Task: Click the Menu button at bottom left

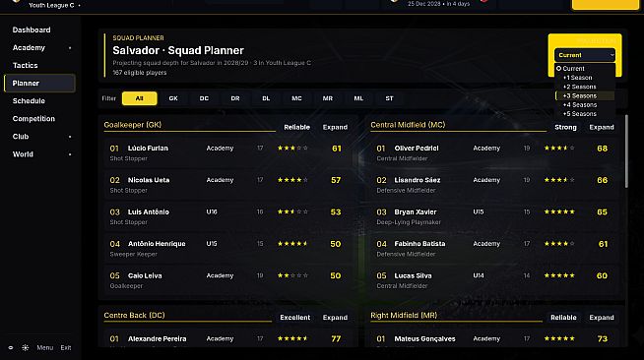Action: (44, 347)
